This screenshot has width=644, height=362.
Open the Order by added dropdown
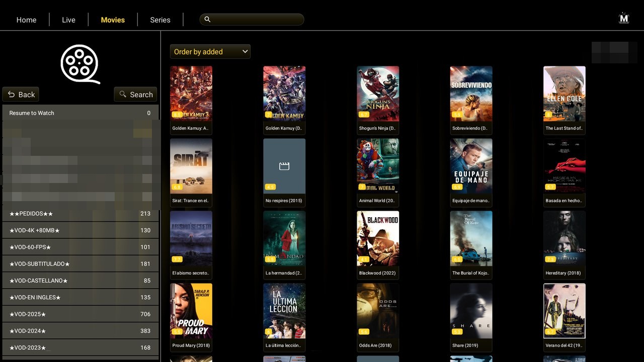click(x=210, y=51)
